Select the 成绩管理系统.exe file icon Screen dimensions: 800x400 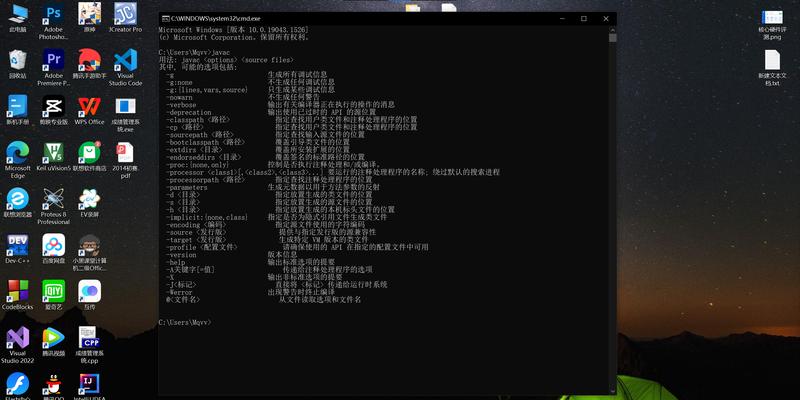125,114
